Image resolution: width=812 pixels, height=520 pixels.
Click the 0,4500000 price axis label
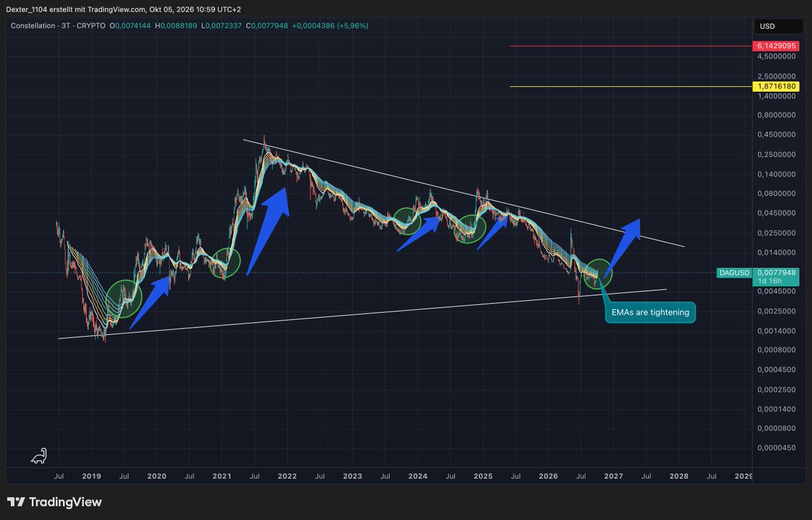777,135
